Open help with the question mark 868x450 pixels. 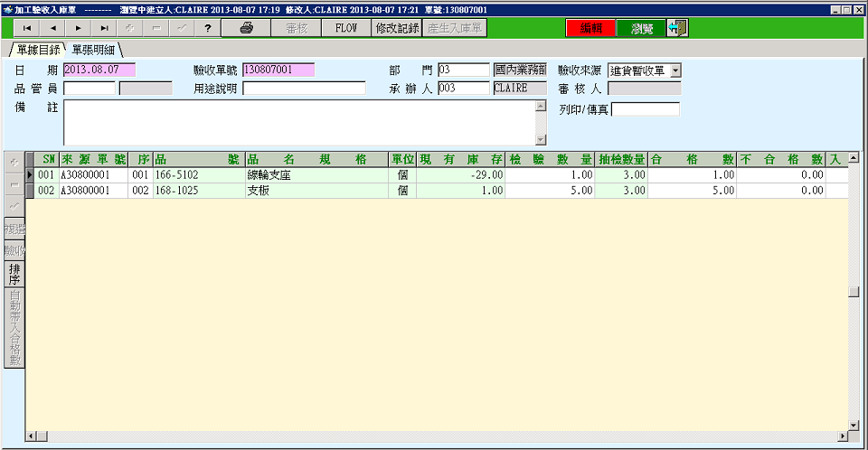point(207,28)
